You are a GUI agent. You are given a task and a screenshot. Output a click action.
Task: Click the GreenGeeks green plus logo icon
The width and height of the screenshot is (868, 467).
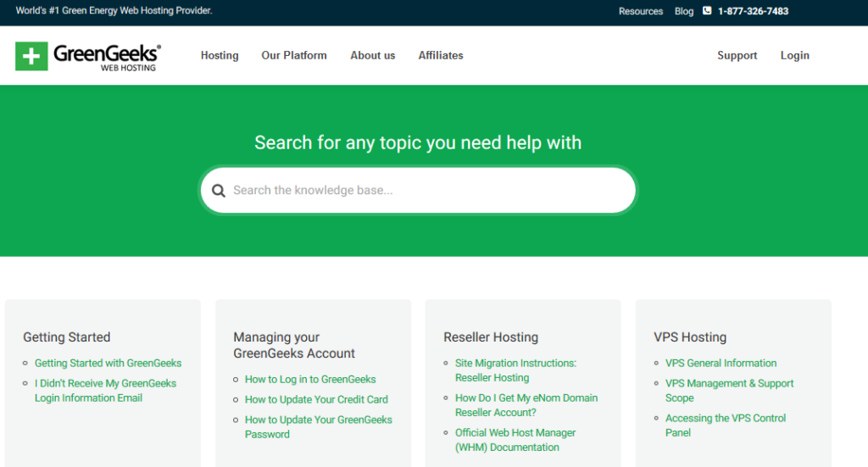tap(31, 56)
